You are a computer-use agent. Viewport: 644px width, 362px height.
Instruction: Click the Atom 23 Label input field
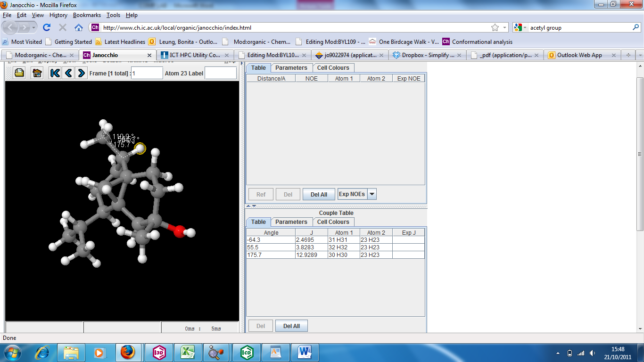click(221, 73)
